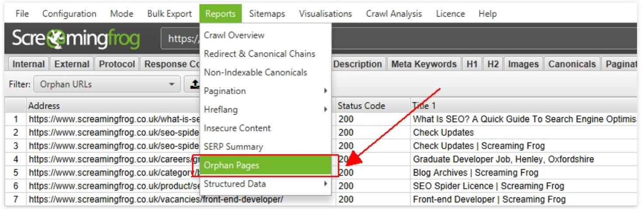Screen dimensions: 644x211
Task: Open the Crawl Analysis menu
Action: point(394,14)
